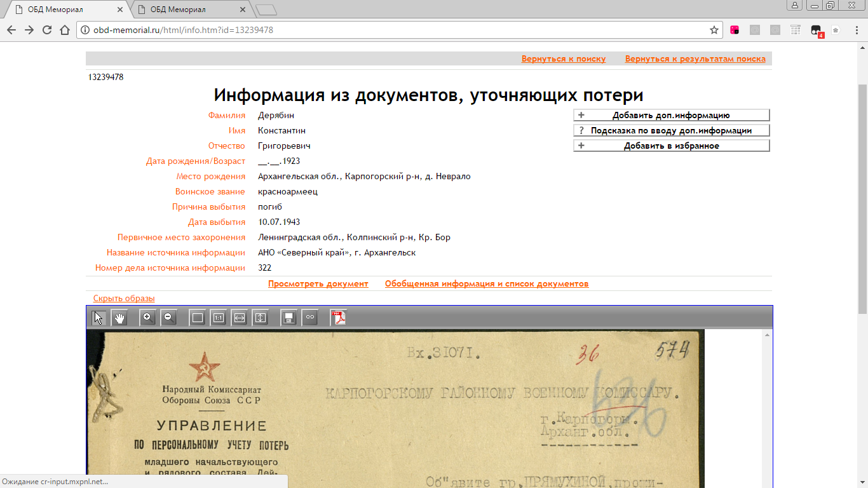Go back to previous page

11,30
